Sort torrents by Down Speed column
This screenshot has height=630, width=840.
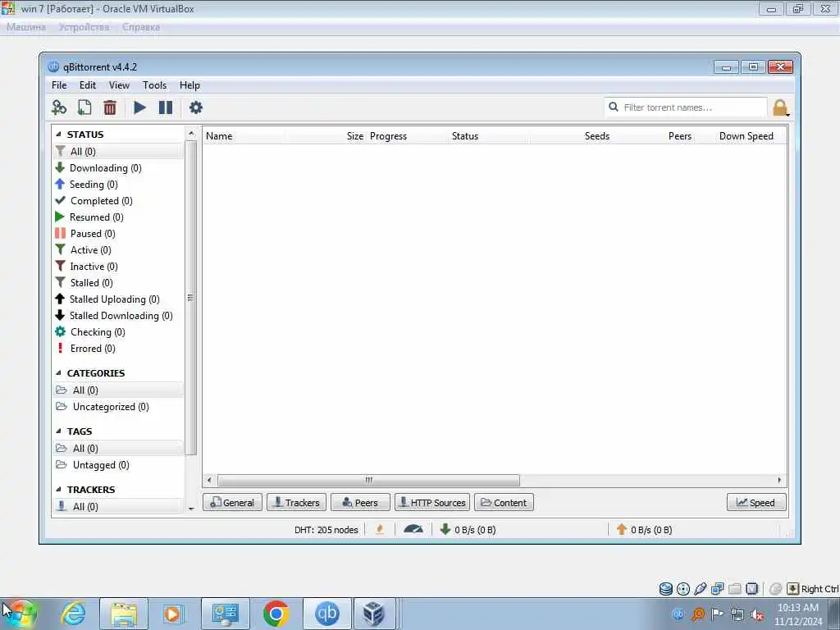point(736,136)
